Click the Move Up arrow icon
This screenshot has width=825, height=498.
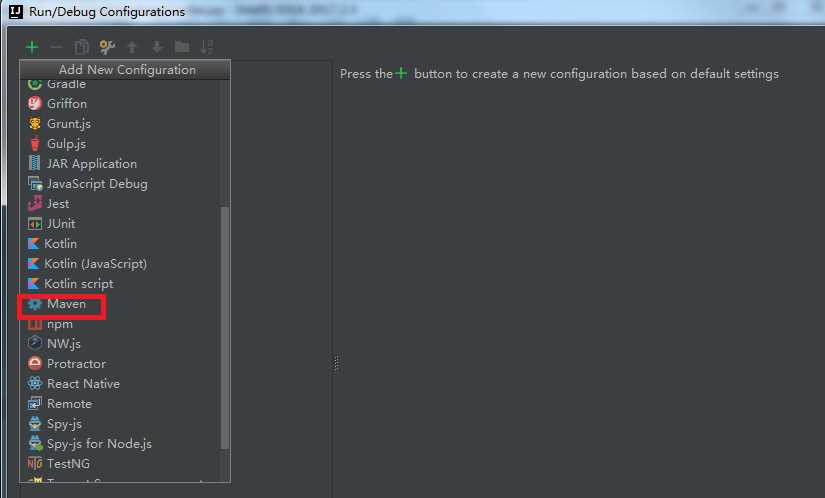tap(132, 47)
